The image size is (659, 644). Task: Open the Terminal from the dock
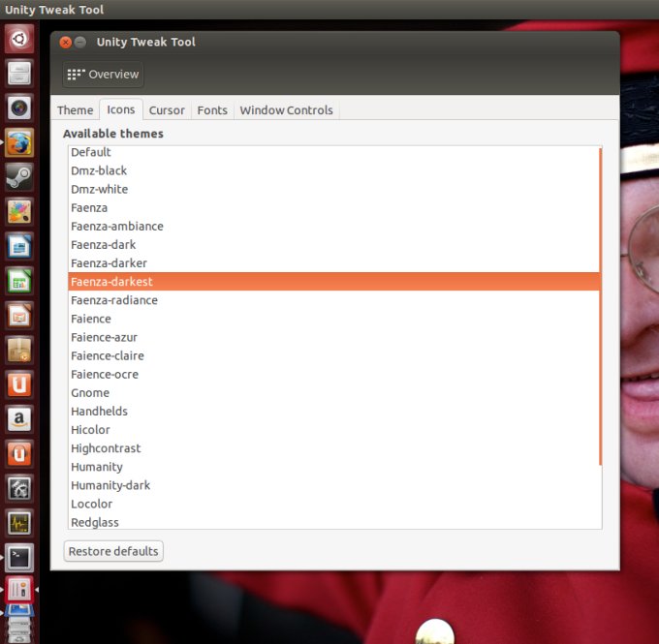click(19, 557)
